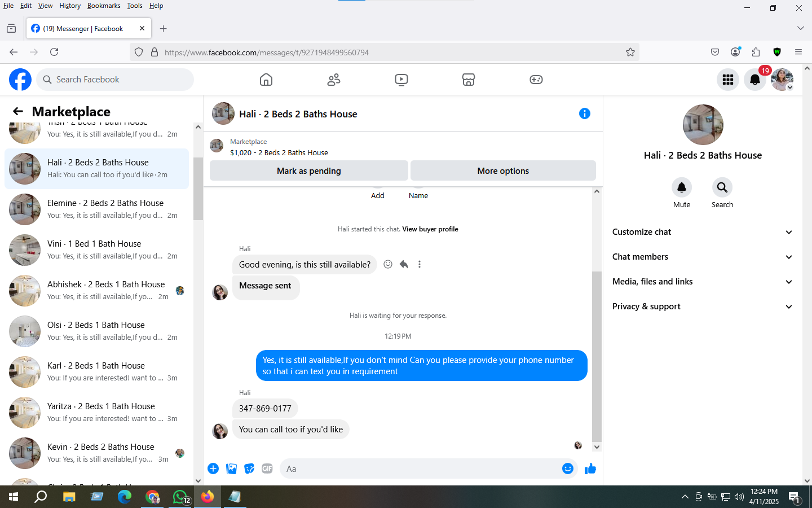Open the GIF picker

tap(267, 468)
